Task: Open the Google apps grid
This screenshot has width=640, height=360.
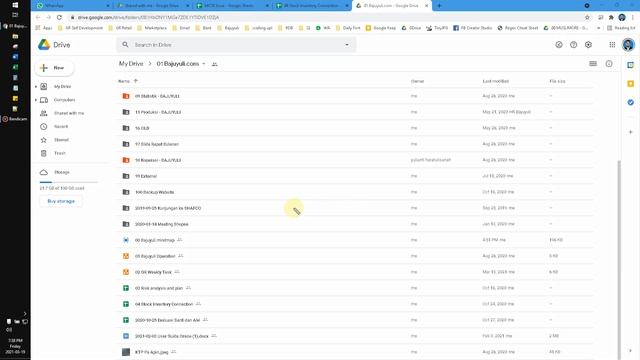Action: [612, 45]
